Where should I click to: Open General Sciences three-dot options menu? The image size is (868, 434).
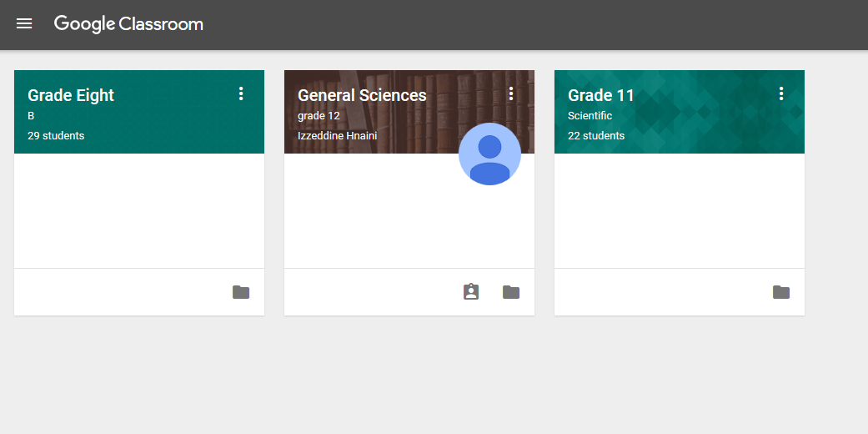tap(511, 93)
